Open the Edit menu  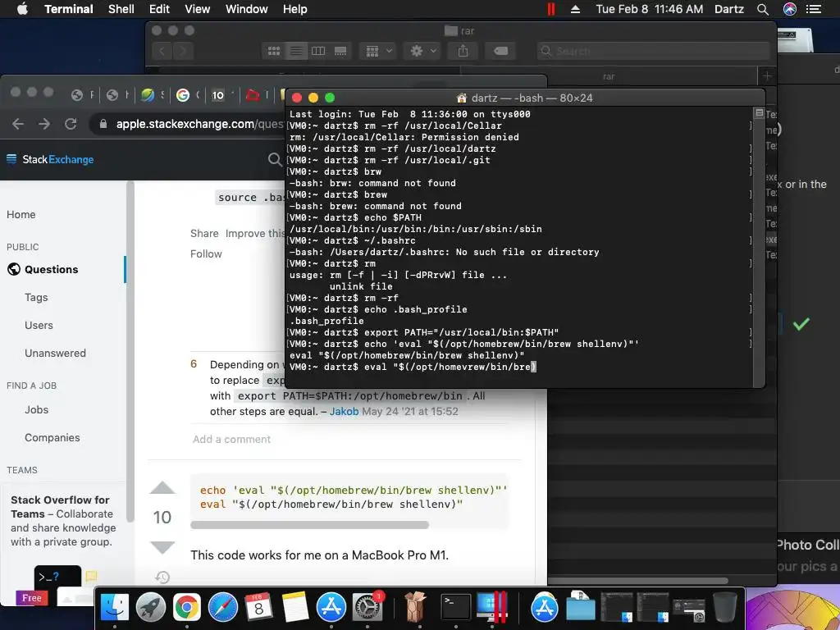pos(159,9)
